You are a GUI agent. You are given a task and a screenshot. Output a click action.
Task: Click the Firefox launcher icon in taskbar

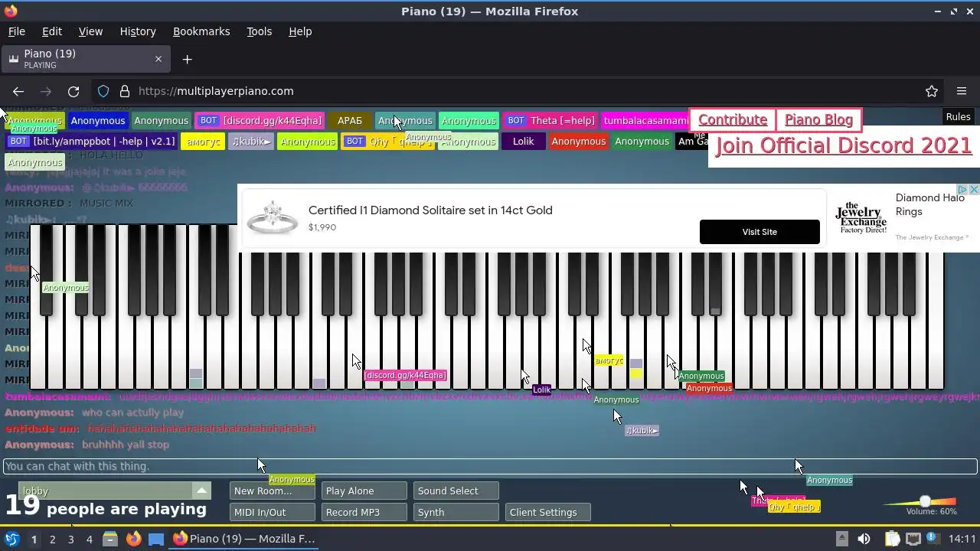point(133,539)
